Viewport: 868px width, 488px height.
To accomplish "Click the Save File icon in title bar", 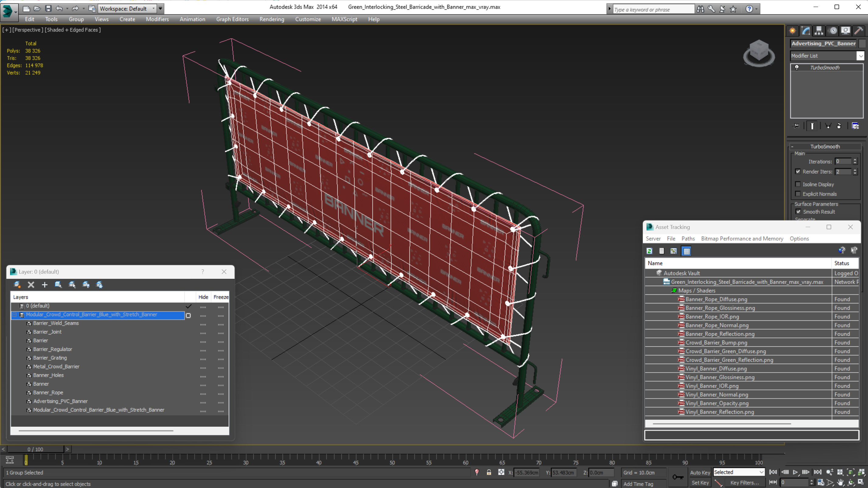I will point(48,9).
